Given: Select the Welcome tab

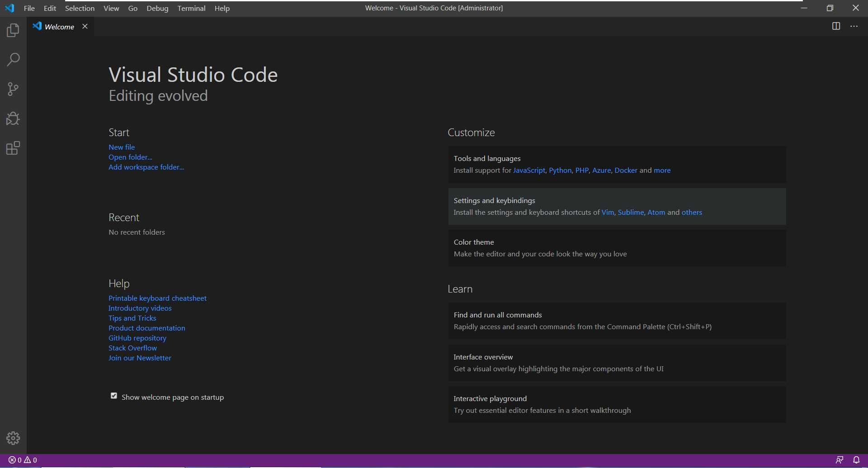Looking at the screenshot, I should [59, 27].
